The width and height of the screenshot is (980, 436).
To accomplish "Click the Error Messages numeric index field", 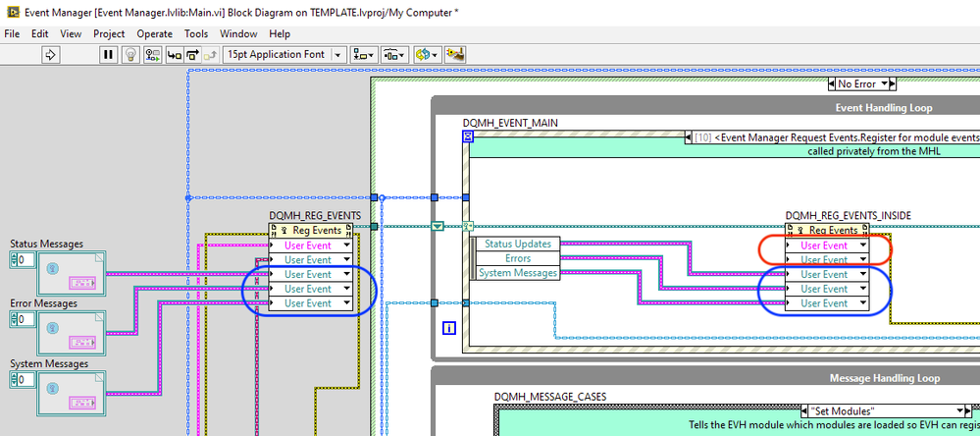I will pyautogui.click(x=26, y=319).
